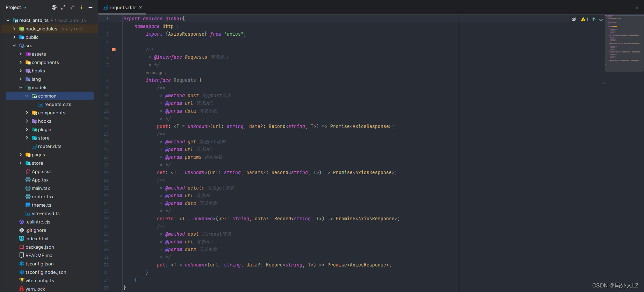Click the AxiosResponse import on line 3
Screen dimensions: 644x292
click(186, 34)
